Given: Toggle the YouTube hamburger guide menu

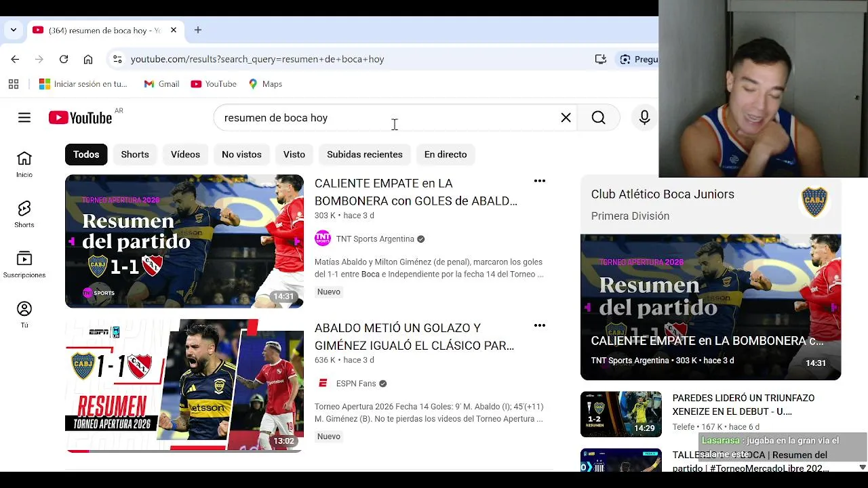Looking at the screenshot, I should point(24,118).
